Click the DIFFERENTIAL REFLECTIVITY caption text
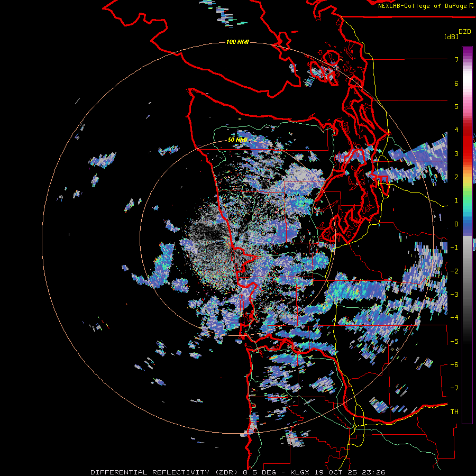 click(x=150, y=472)
